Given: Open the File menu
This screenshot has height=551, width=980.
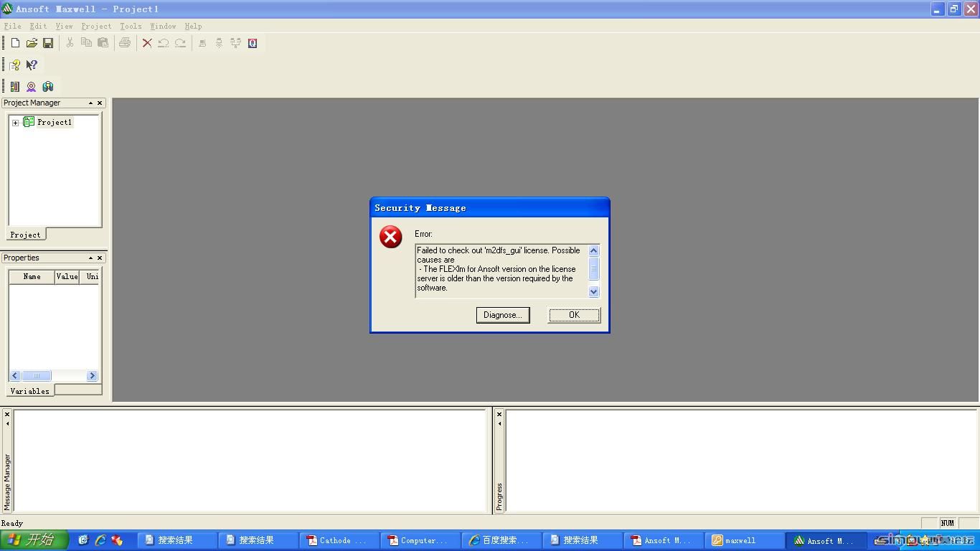Looking at the screenshot, I should point(12,26).
